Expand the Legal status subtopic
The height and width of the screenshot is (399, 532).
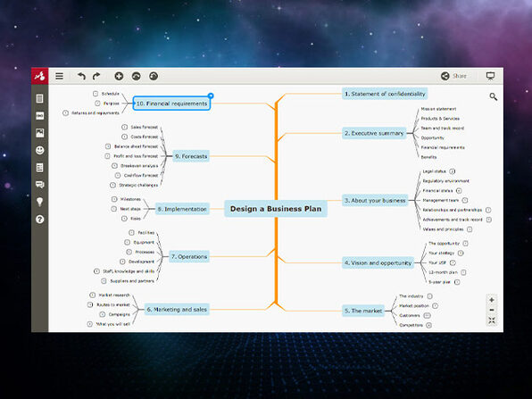pyautogui.click(x=453, y=171)
